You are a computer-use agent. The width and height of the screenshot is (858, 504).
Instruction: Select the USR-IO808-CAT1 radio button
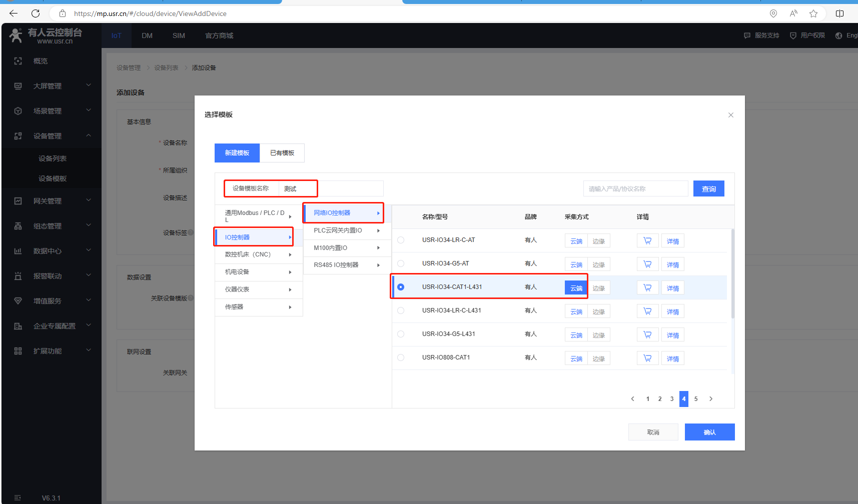tap(401, 357)
